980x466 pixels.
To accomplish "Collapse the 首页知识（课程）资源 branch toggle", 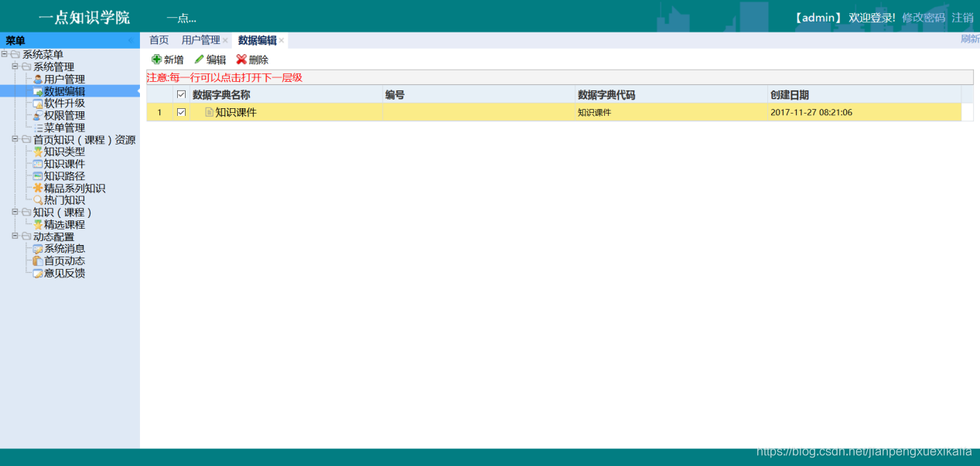I will [15, 139].
